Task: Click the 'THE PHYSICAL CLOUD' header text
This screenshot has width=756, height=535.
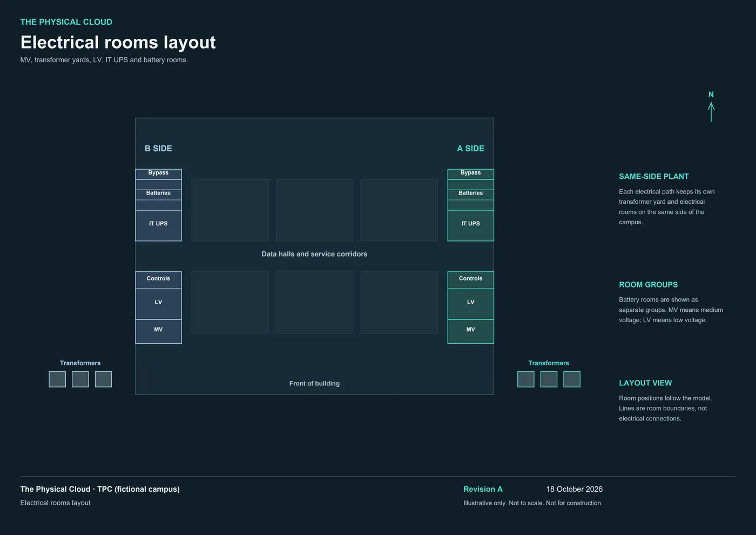Action: tap(66, 22)
